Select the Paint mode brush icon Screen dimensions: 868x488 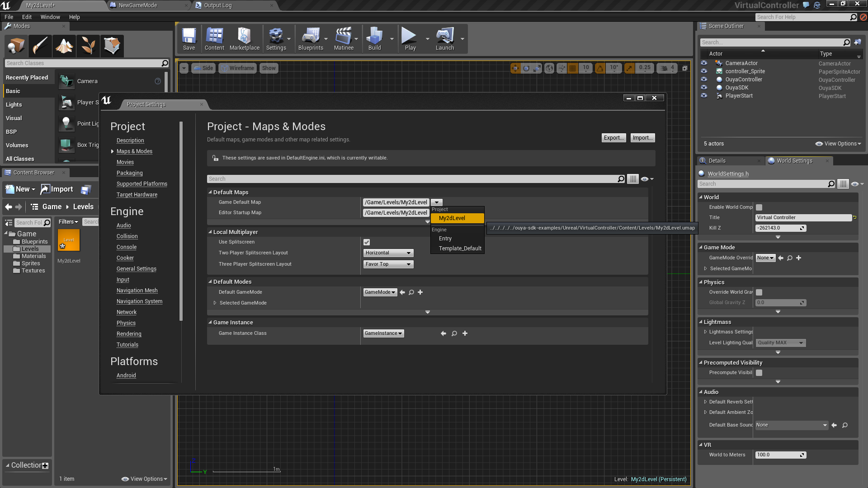[40, 46]
